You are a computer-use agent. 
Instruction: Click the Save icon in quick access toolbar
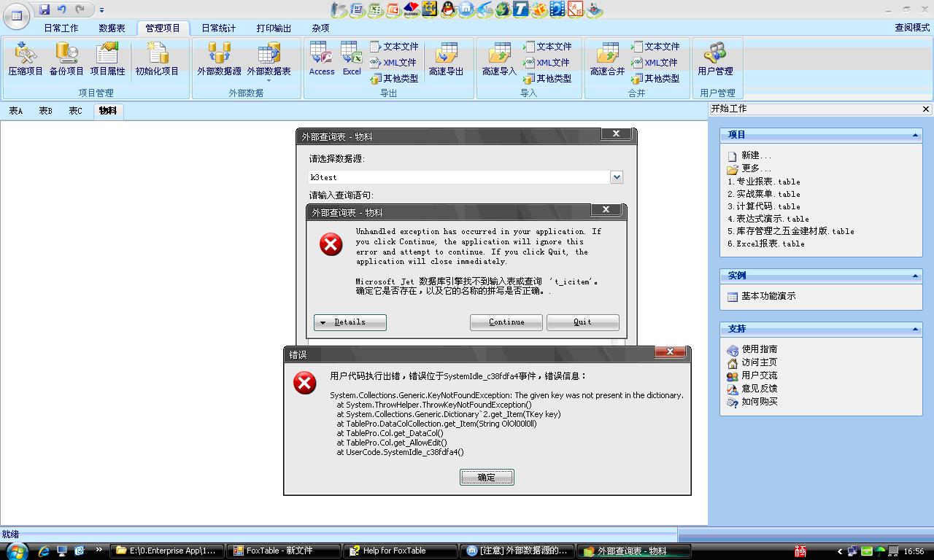pos(45,9)
